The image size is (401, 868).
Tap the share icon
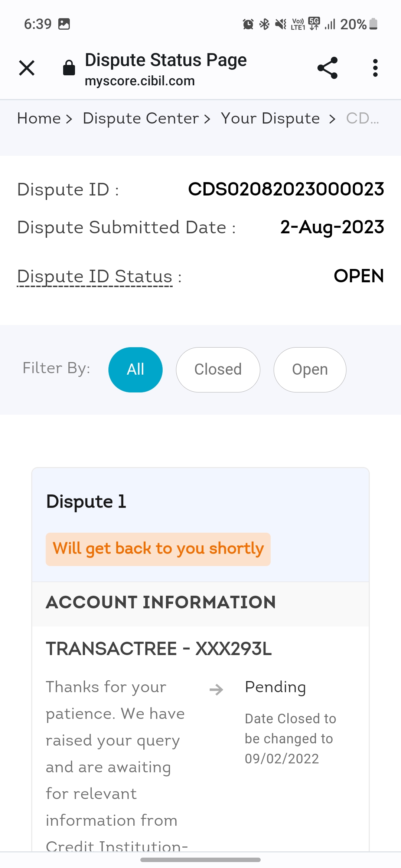pos(327,68)
